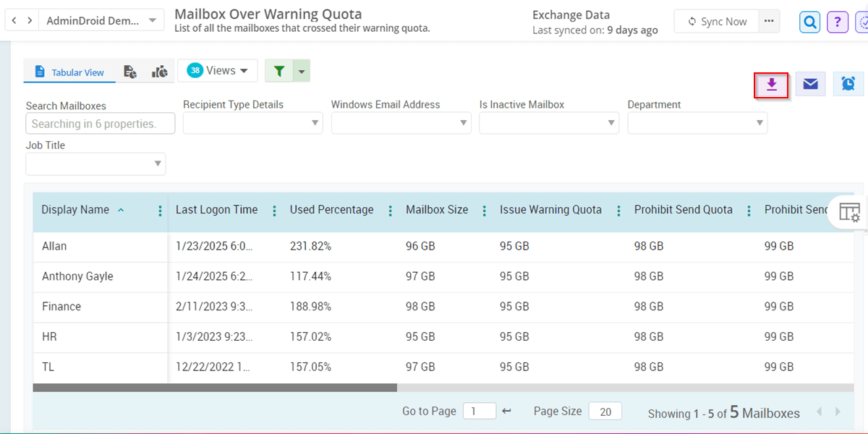Image resolution: width=868 pixels, height=434 pixels.
Task: Open the Display Name column options menu
Action: [x=159, y=210]
